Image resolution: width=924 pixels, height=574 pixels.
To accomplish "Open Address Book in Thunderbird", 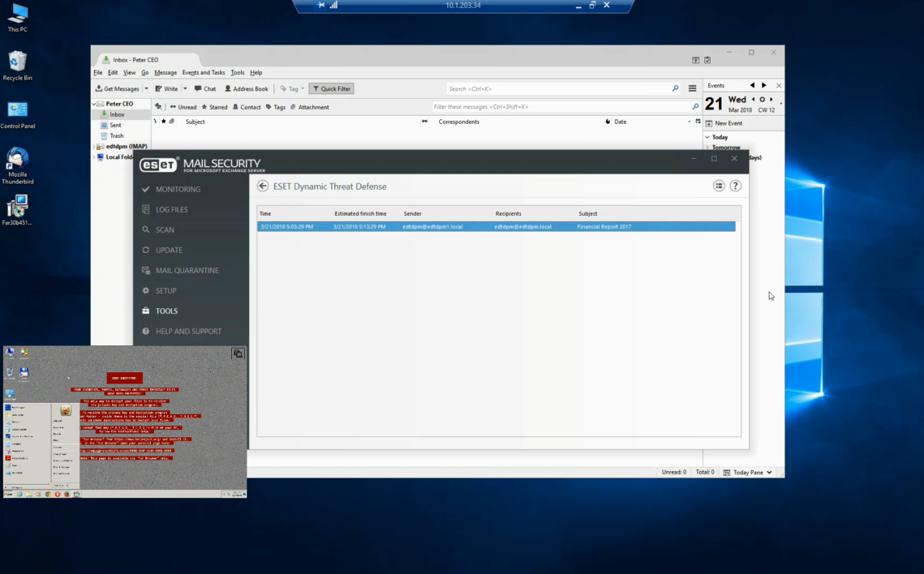I will point(246,89).
